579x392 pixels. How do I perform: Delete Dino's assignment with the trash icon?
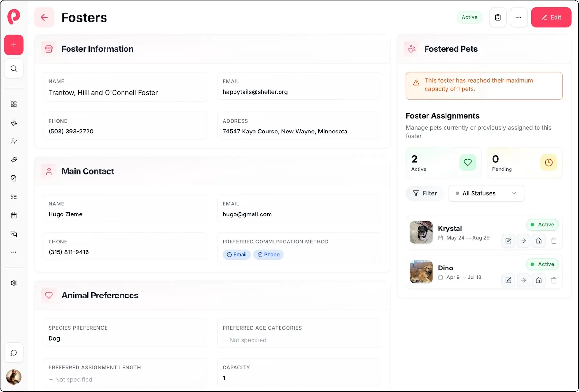coord(554,280)
